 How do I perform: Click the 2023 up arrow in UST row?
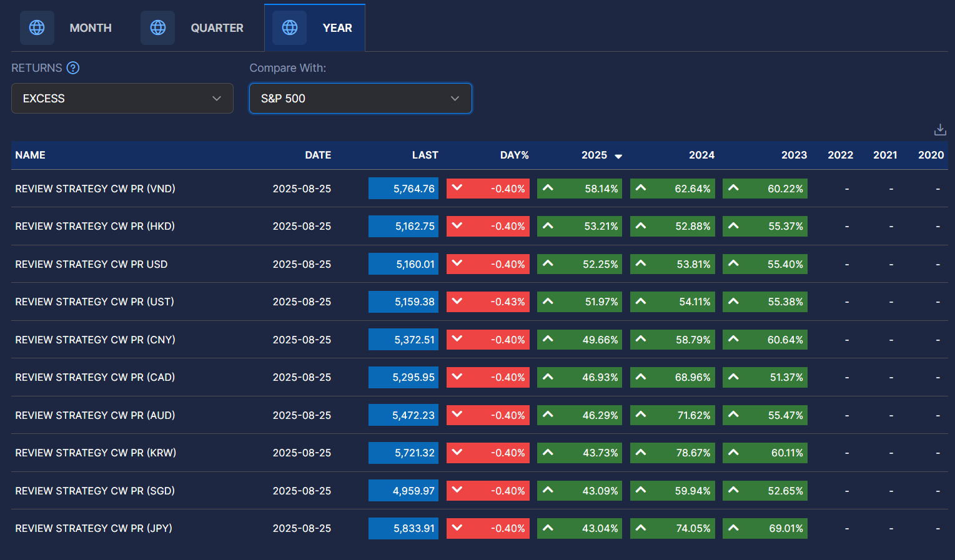pyautogui.click(x=733, y=301)
